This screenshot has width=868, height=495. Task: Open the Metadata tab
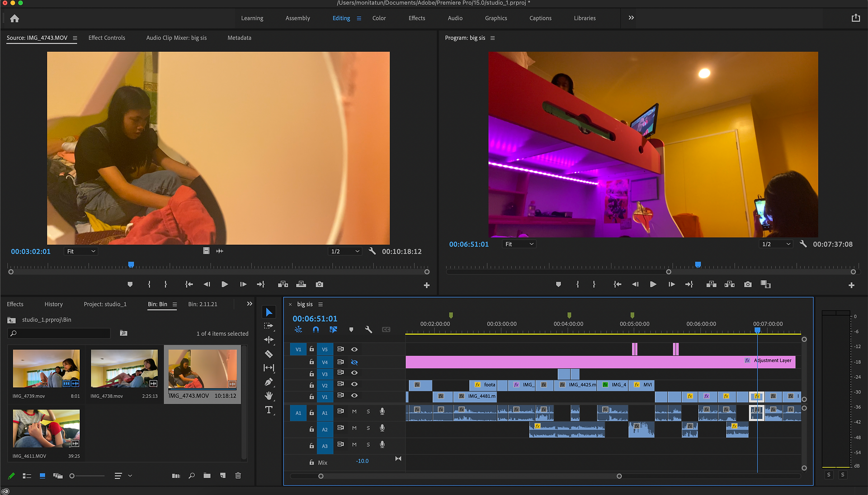239,38
